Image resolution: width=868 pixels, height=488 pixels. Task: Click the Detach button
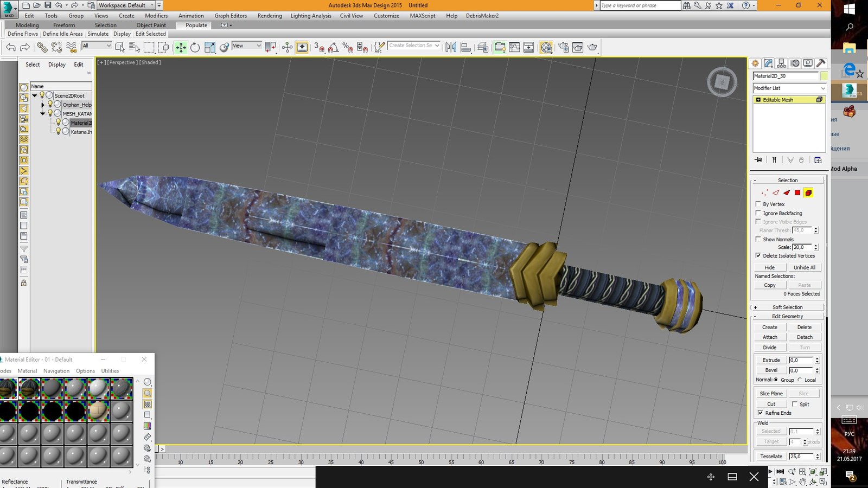(805, 337)
